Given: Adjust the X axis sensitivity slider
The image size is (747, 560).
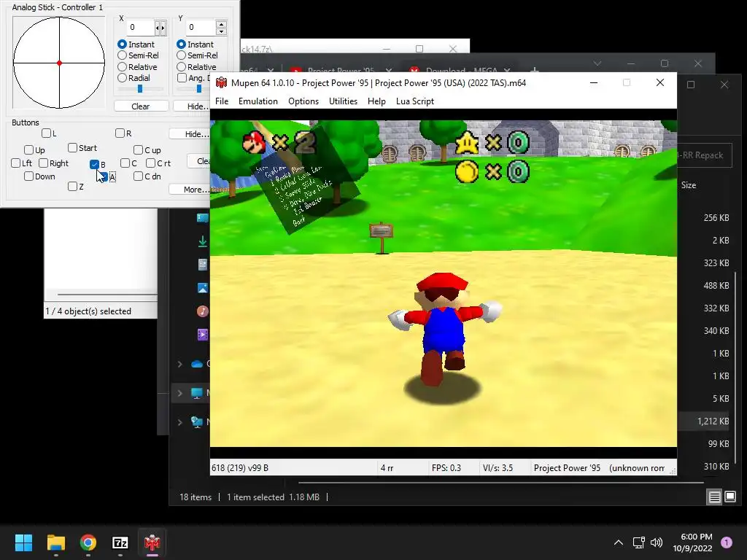Looking at the screenshot, I should 140,88.
